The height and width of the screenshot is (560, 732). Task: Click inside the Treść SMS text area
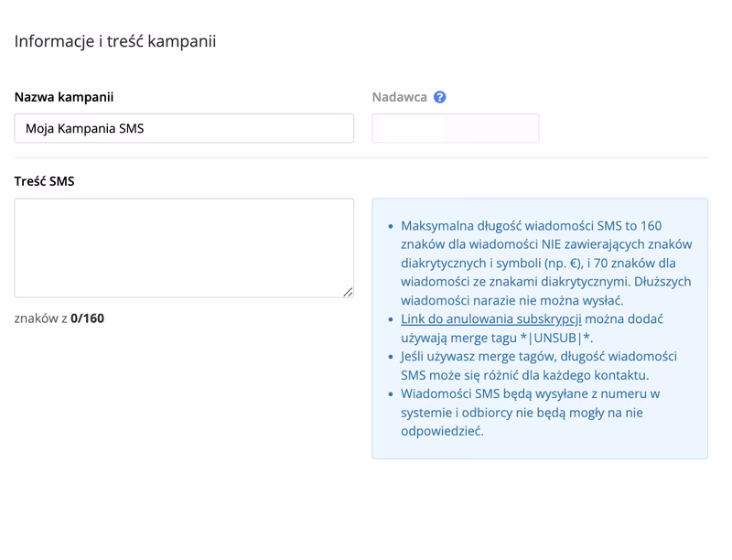pyautogui.click(x=184, y=248)
